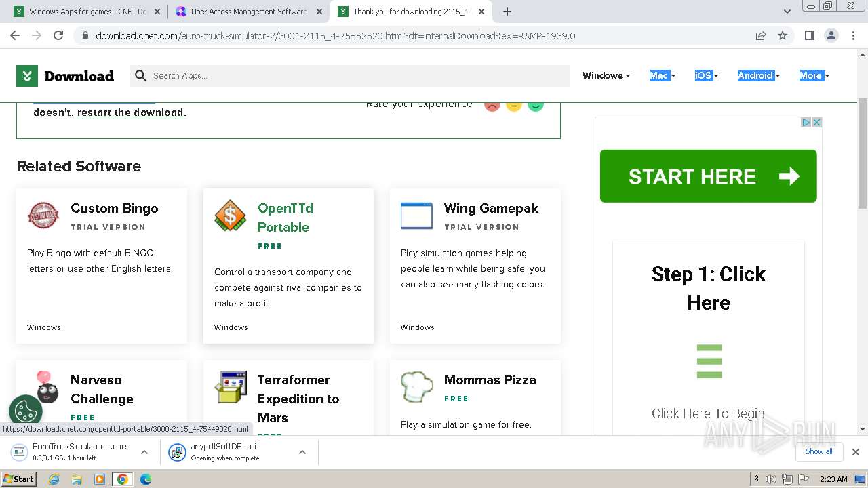The image size is (868, 488).
Task: Open the Mommas Pizza chef hat icon
Action: 416,387
